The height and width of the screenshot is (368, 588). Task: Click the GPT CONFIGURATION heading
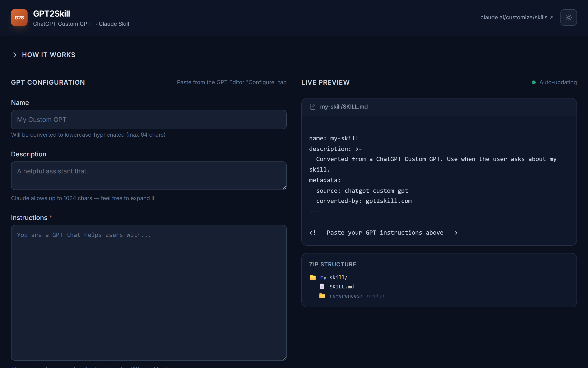click(48, 82)
